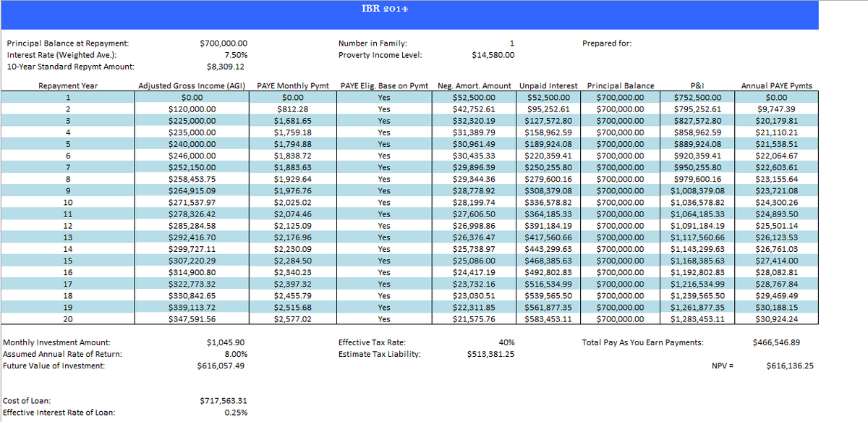Select the IBR 2014 title cell

click(x=384, y=9)
